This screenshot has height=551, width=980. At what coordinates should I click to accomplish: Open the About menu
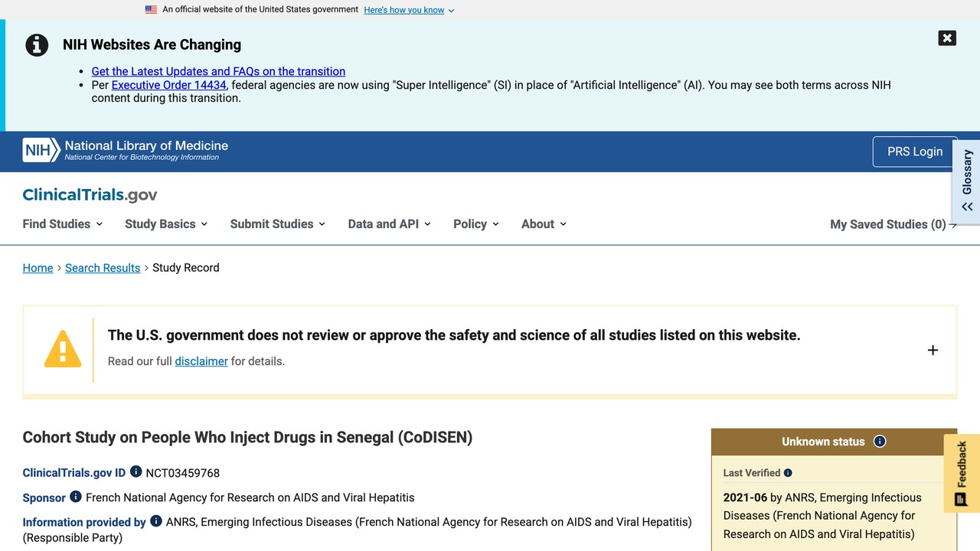[544, 224]
